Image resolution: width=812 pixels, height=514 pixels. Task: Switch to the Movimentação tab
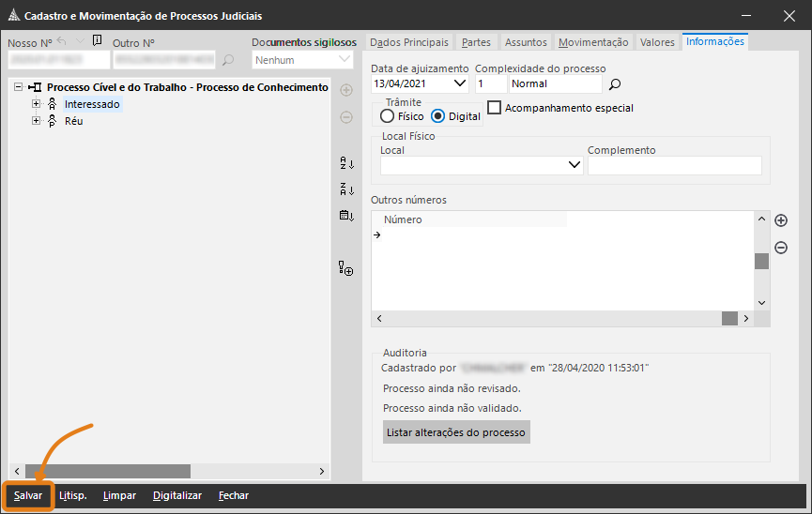pos(592,42)
